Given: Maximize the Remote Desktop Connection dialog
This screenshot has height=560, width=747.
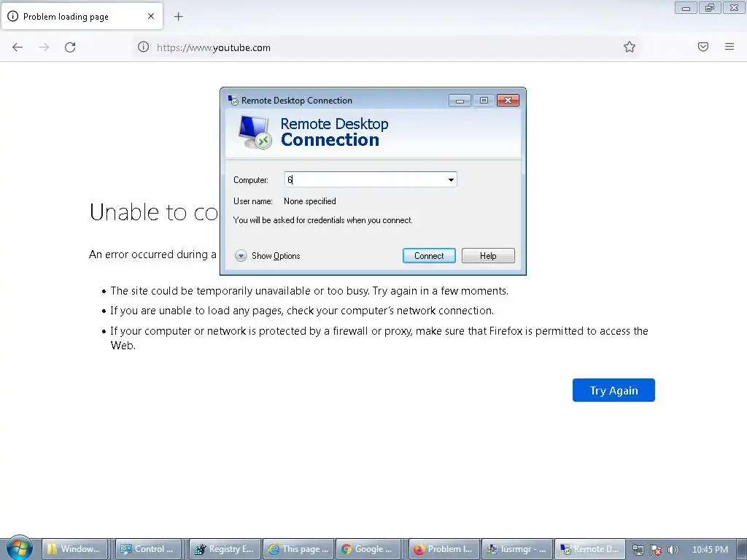Looking at the screenshot, I should tap(484, 101).
